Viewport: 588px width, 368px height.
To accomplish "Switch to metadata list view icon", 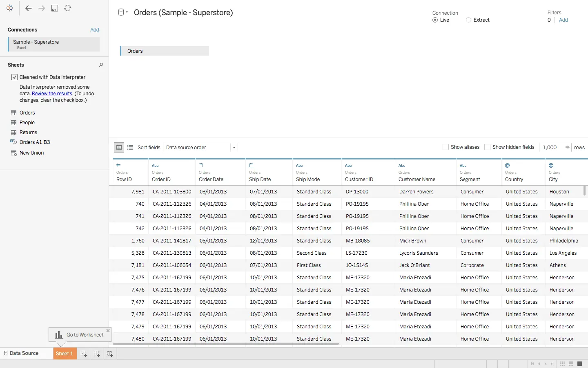I will point(130,147).
